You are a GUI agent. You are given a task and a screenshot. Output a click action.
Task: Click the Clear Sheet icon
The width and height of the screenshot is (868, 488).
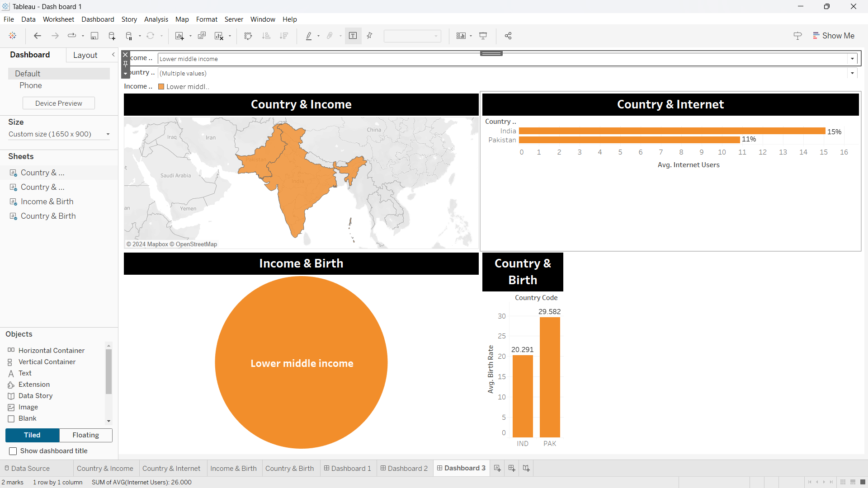219,36
